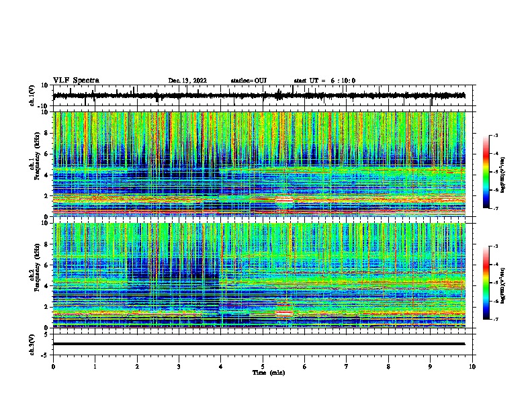
Task: Click the "VLF Spectra" plot title
Action: pyautogui.click(x=76, y=81)
